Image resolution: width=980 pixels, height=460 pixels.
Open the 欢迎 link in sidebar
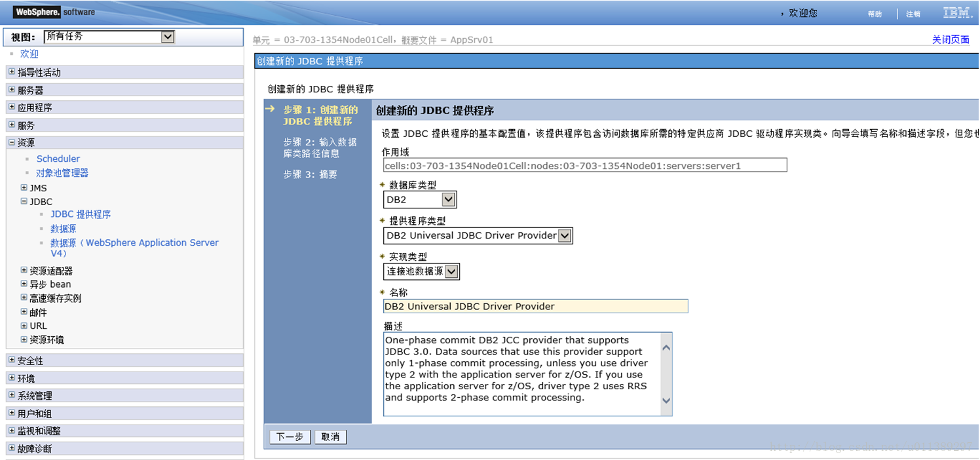tap(29, 54)
